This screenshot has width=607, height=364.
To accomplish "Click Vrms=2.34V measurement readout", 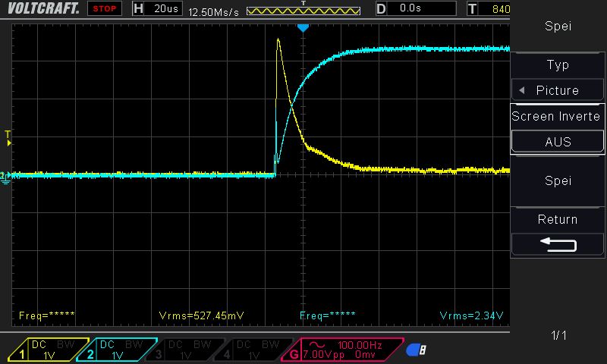I will [471, 315].
